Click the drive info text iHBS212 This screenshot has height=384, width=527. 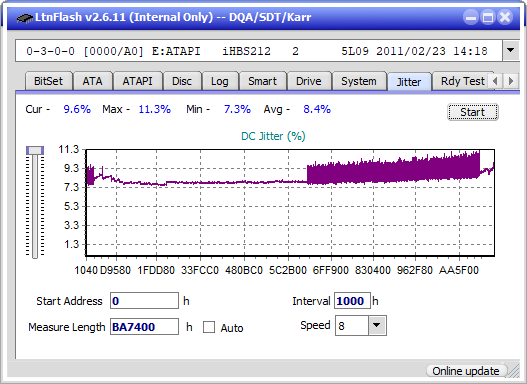(x=246, y=51)
